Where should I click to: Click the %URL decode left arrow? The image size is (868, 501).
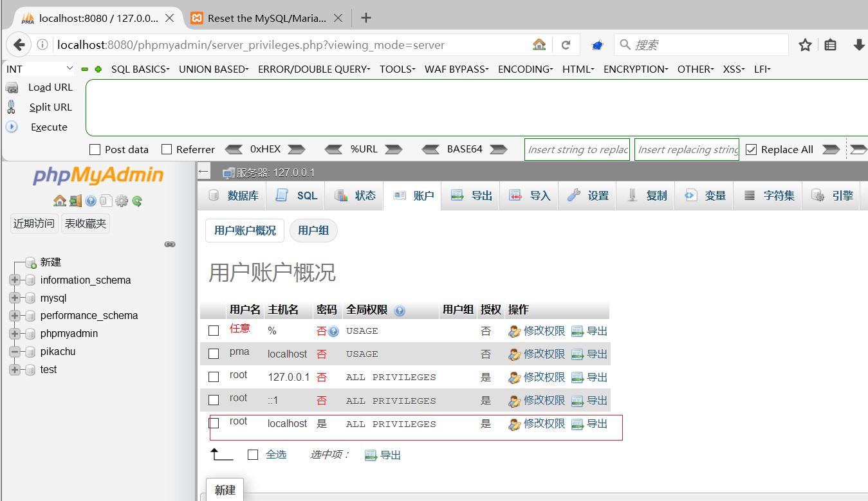pyautogui.click(x=333, y=149)
